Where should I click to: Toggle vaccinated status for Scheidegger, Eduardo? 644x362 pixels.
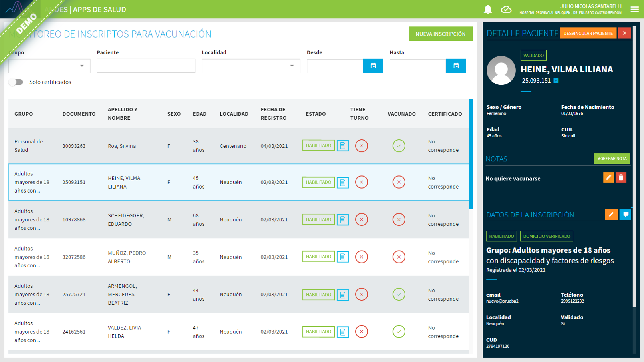tap(399, 220)
